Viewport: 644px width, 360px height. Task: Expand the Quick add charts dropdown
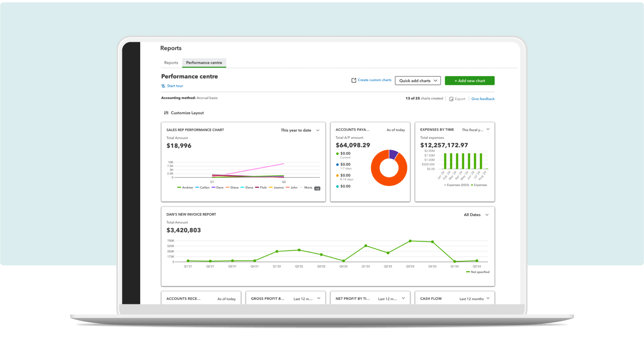pyautogui.click(x=418, y=81)
